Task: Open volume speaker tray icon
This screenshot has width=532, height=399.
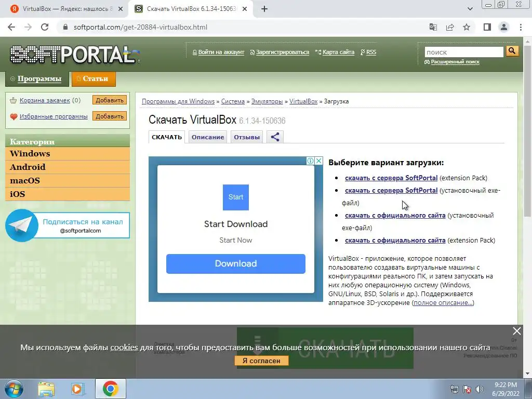Action: (479, 389)
